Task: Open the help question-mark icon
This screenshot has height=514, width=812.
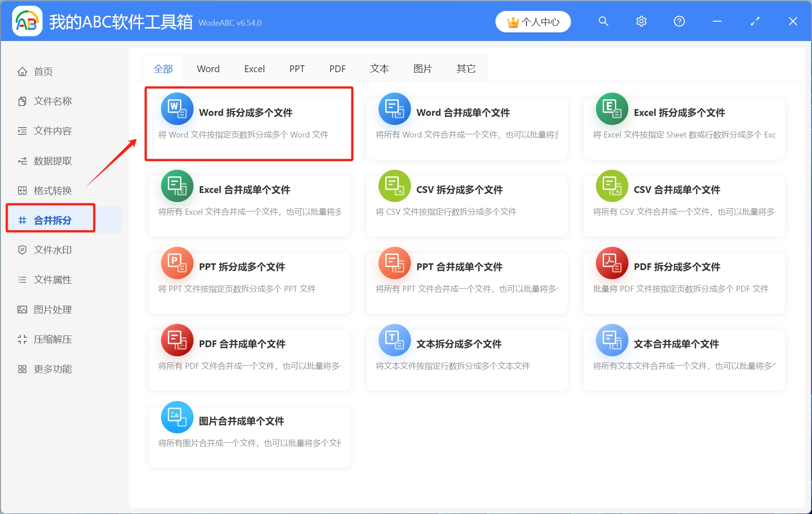Action: click(x=679, y=21)
